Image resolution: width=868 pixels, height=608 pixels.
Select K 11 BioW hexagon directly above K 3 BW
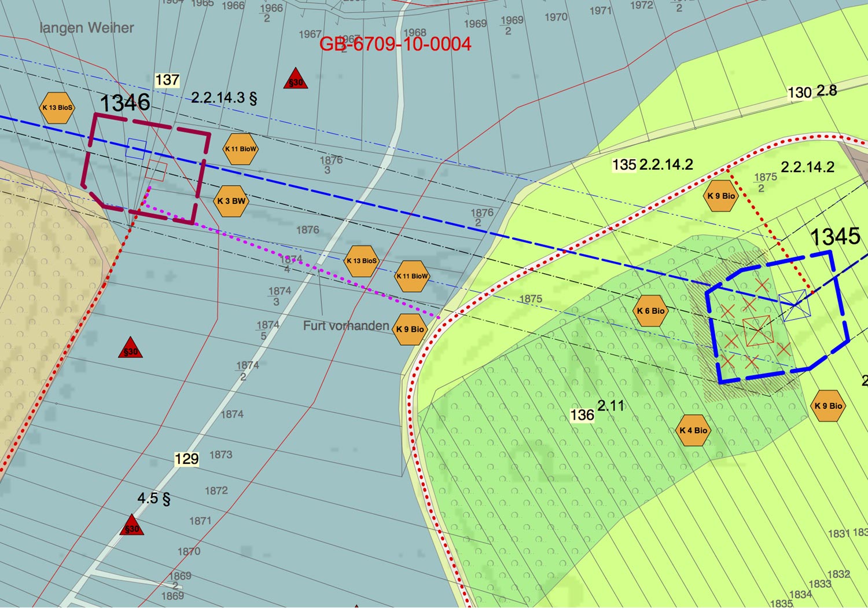click(240, 149)
